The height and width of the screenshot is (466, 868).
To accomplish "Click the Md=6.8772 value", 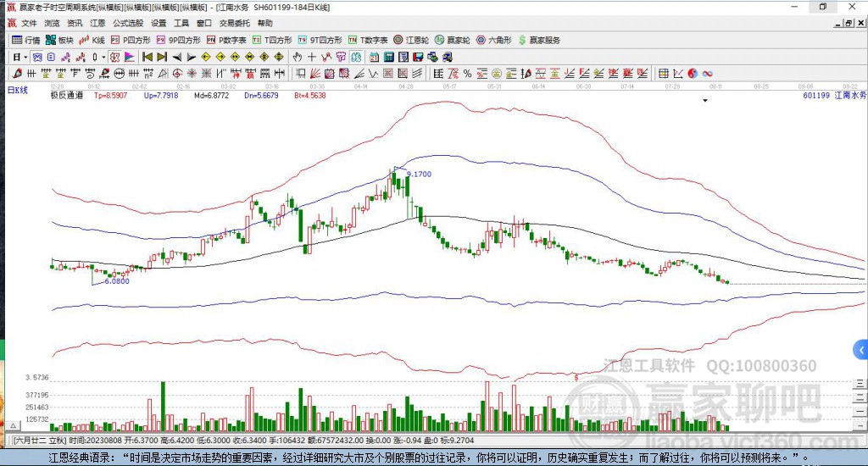I will coord(211,95).
